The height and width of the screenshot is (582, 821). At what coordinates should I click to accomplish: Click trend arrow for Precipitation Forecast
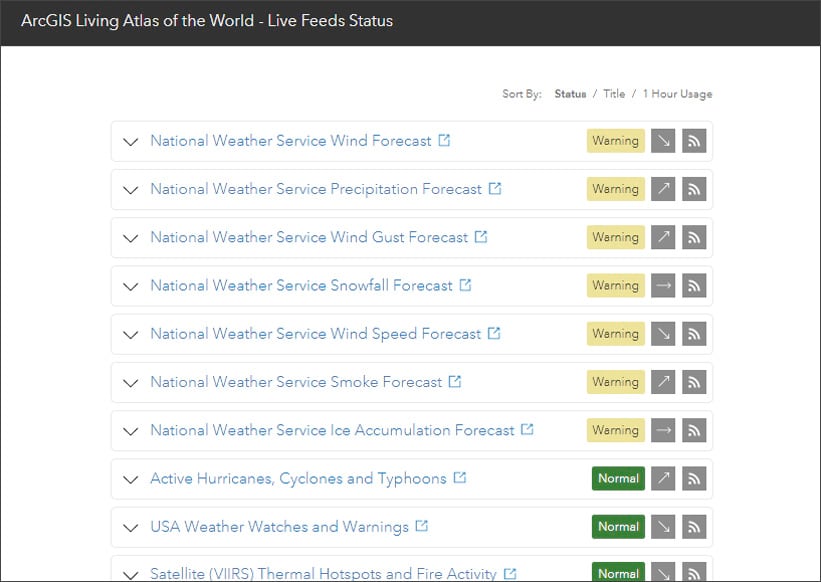pos(663,189)
